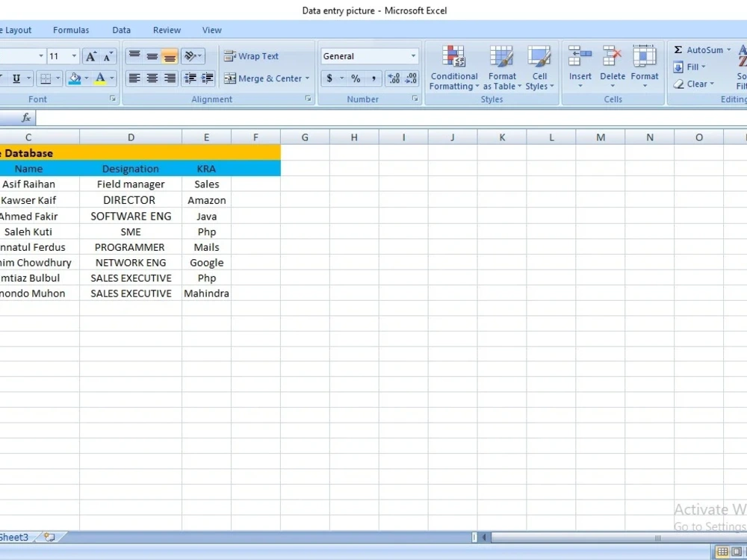Click AutoSum sigma button
The image size is (747, 560).
tap(698, 49)
